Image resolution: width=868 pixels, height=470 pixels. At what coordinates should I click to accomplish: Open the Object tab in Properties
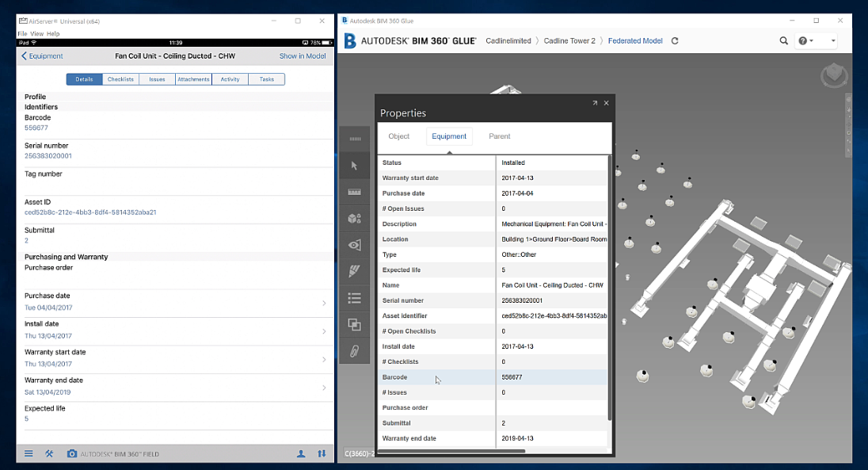click(398, 136)
